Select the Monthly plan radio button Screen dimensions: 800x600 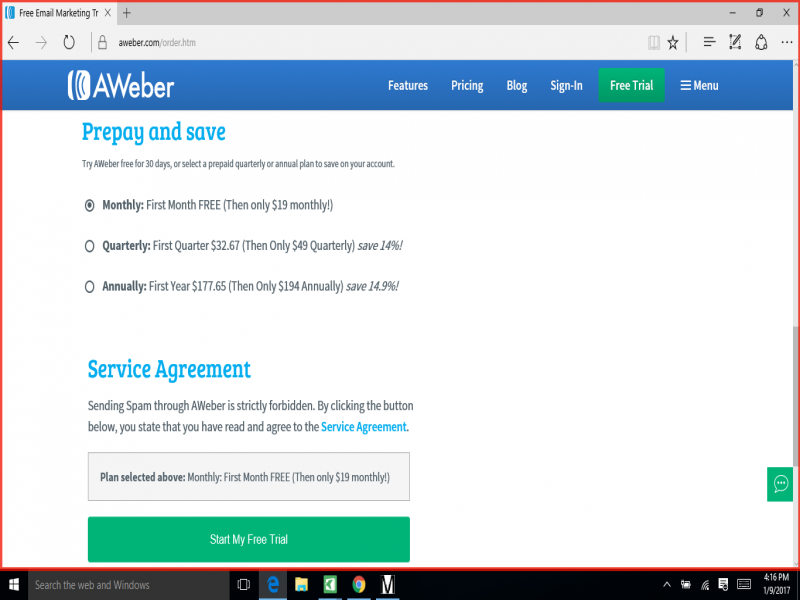pos(89,206)
